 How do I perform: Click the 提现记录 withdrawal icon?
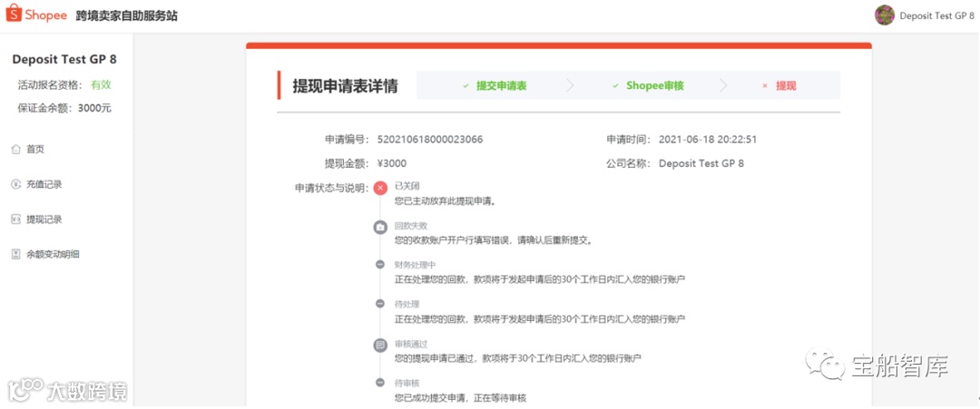point(16,219)
